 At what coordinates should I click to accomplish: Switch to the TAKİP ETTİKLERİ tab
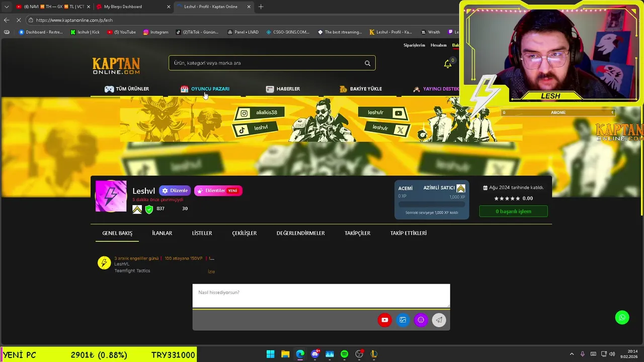click(x=408, y=233)
